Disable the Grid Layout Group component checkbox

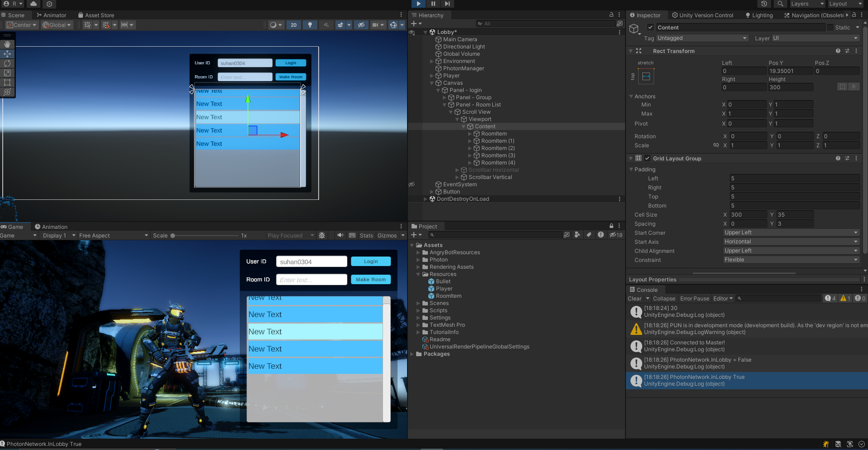[x=647, y=159]
